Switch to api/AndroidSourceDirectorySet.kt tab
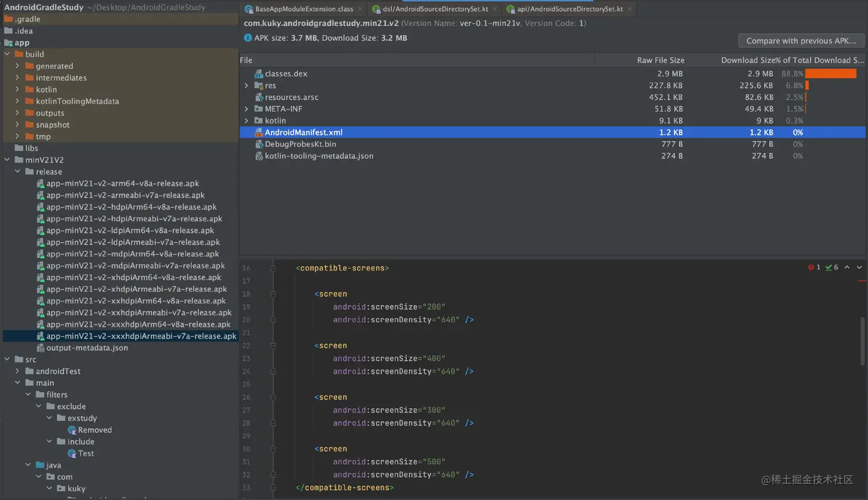The height and width of the screenshot is (500, 868). pyautogui.click(x=569, y=9)
